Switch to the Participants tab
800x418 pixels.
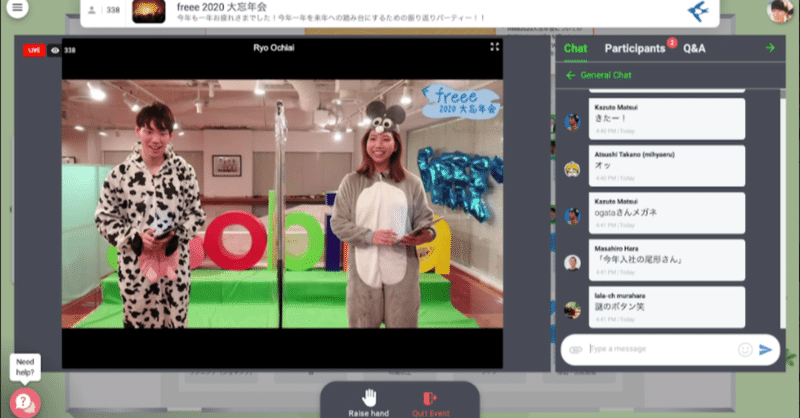point(635,48)
